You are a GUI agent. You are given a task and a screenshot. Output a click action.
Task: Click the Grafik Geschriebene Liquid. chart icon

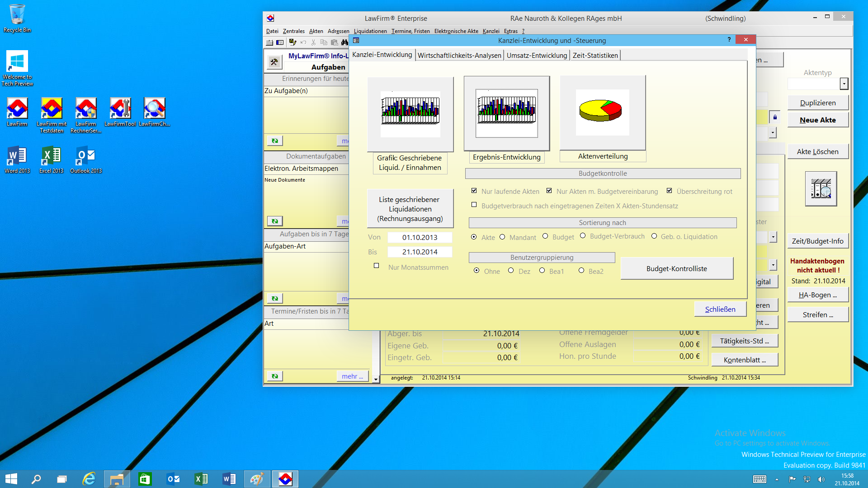point(410,114)
